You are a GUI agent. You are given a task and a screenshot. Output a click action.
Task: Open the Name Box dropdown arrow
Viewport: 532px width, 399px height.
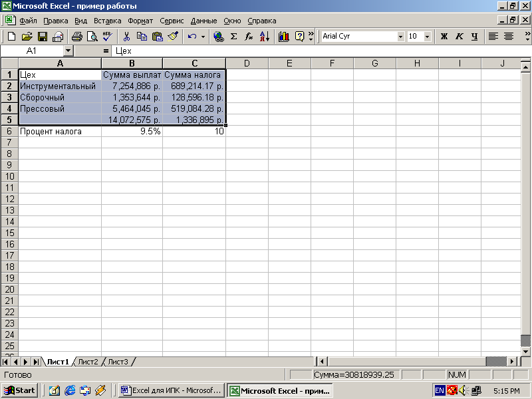pyautogui.click(x=68, y=51)
